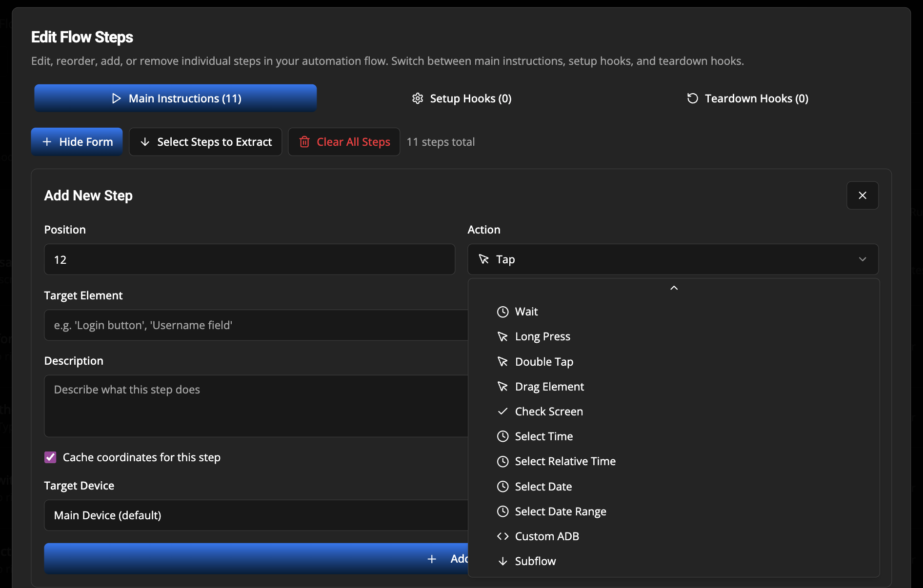Image resolution: width=923 pixels, height=588 pixels.
Task: Switch to Setup Hooks (0) tab
Action: (x=461, y=98)
